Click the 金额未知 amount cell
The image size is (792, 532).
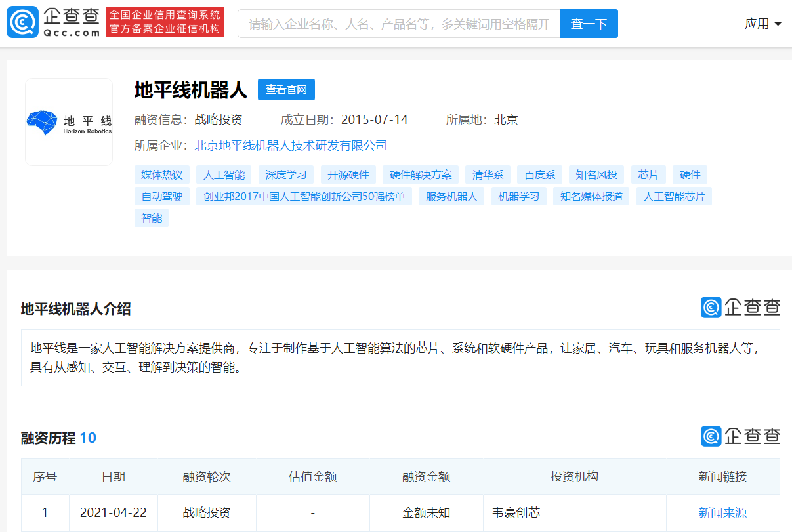pyautogui.click(x=426, y=513)
